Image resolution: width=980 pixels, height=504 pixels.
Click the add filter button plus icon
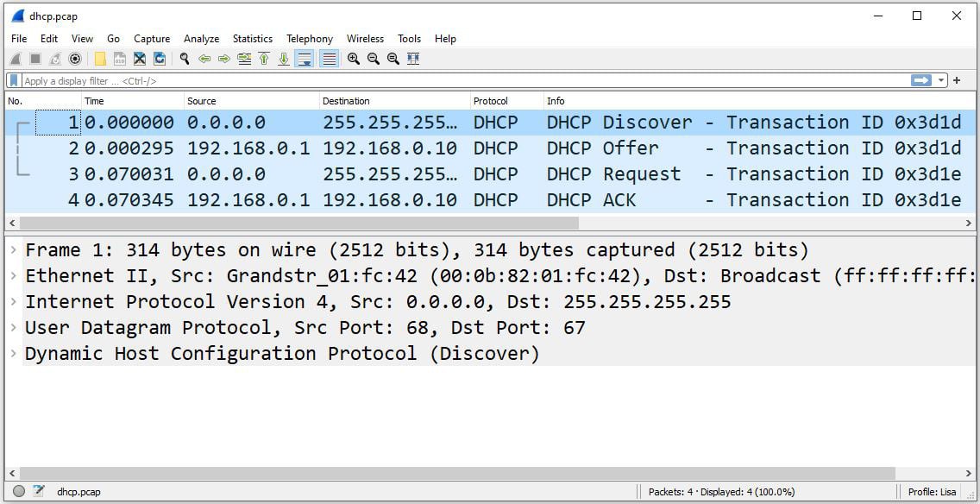click(x=956, y=80)
